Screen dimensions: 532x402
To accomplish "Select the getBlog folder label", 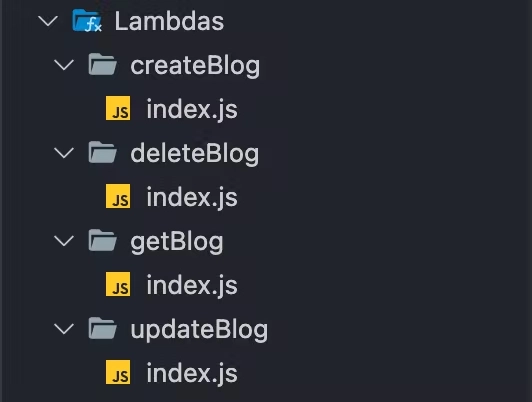I will pos(177,242).
